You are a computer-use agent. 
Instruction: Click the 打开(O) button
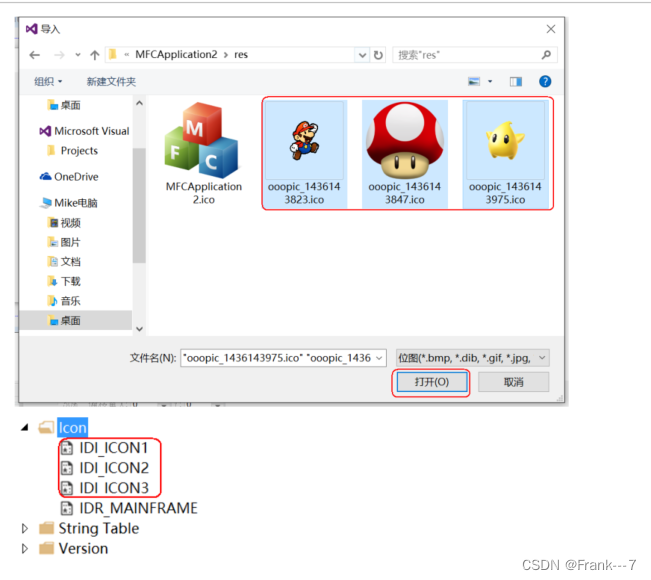(x=431, y=382)
